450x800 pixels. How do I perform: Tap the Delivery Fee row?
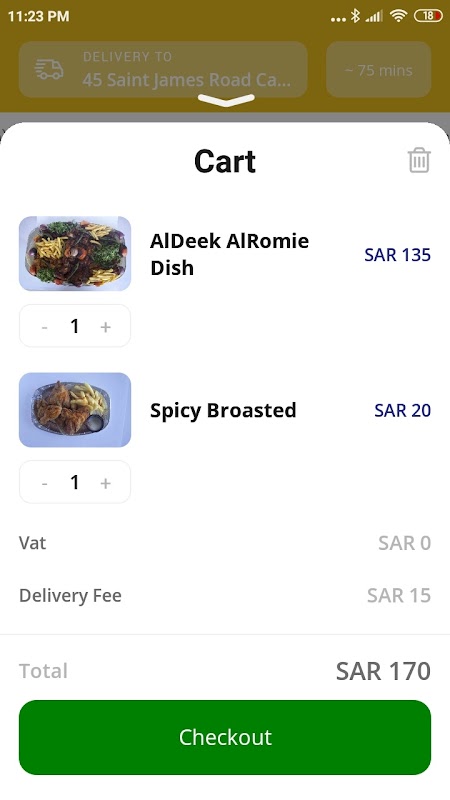click(225, 595)
